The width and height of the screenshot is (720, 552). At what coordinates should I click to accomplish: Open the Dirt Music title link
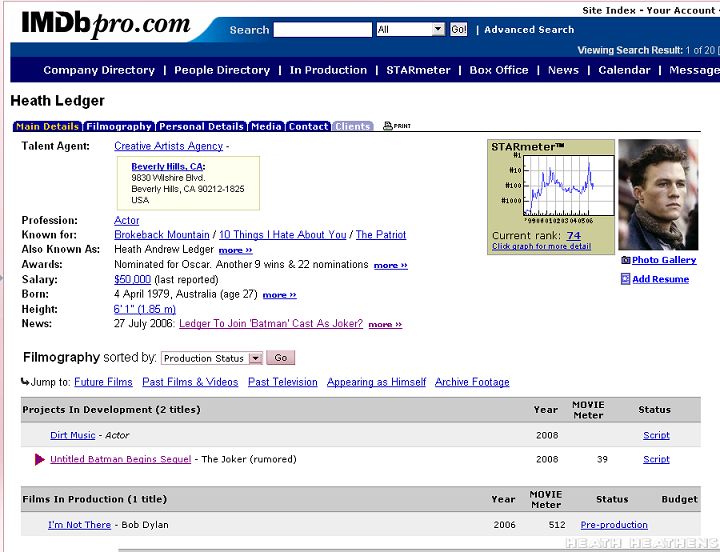73,435
